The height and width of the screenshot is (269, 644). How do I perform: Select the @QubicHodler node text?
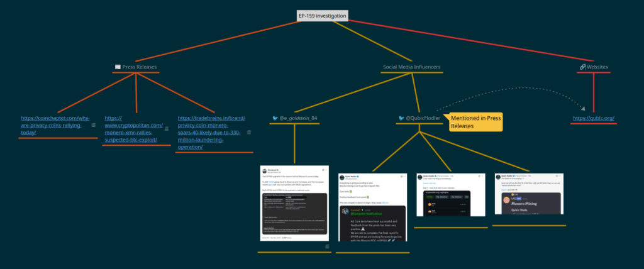[423, 118]
